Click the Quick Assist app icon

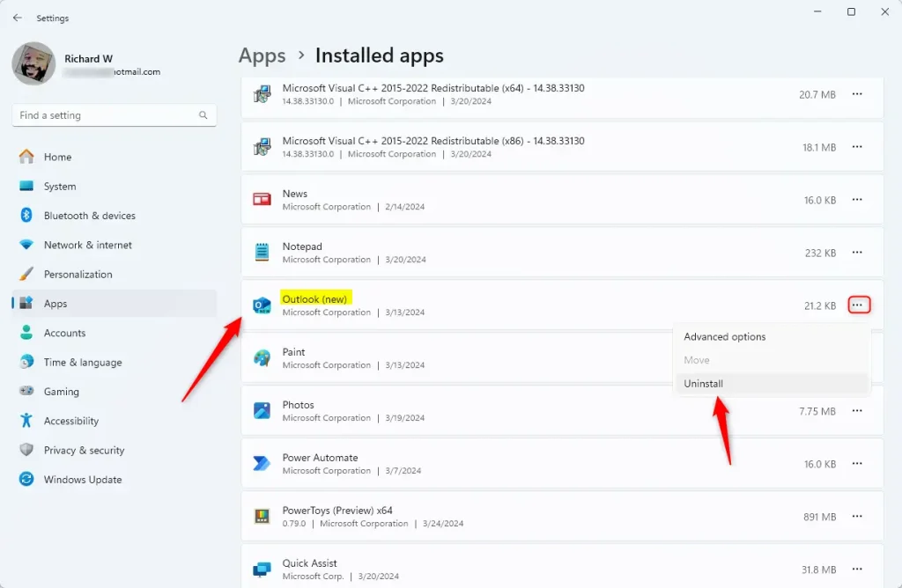[262, 569]
